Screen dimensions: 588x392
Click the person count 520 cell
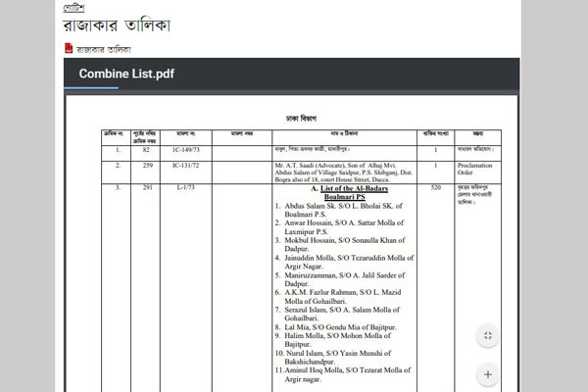click(x=436, y=187)
